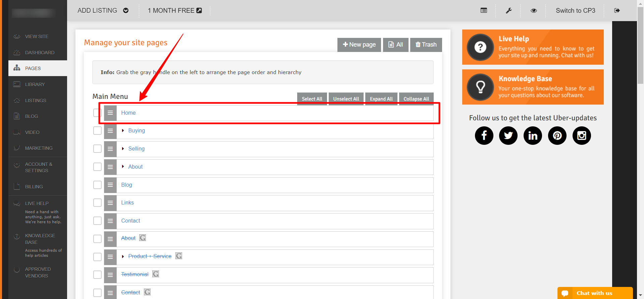Open the Home page link

128,113
